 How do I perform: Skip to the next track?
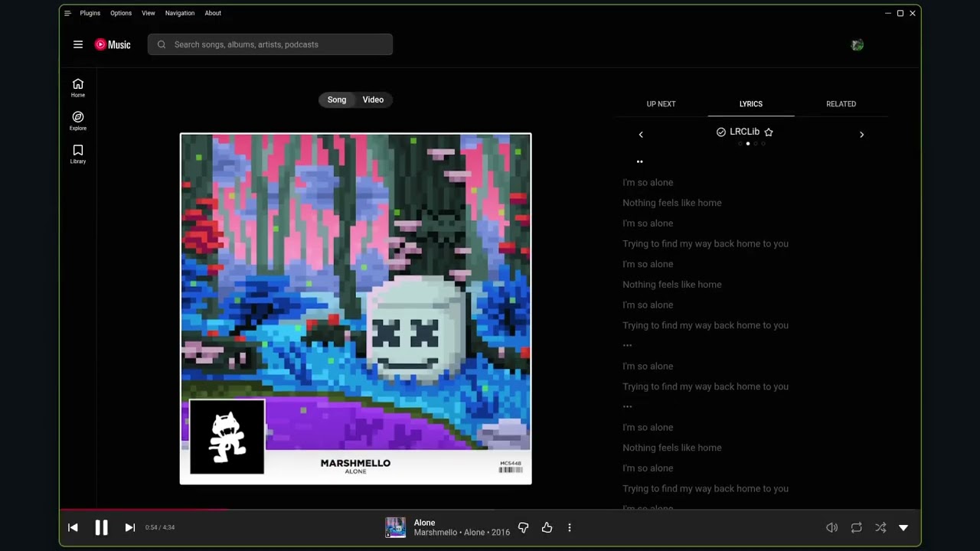tap(130, 527)
